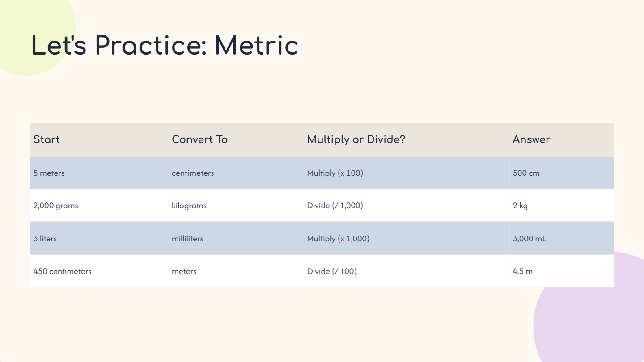Click the "4.5 m" answer cell

tap(522, 271)
